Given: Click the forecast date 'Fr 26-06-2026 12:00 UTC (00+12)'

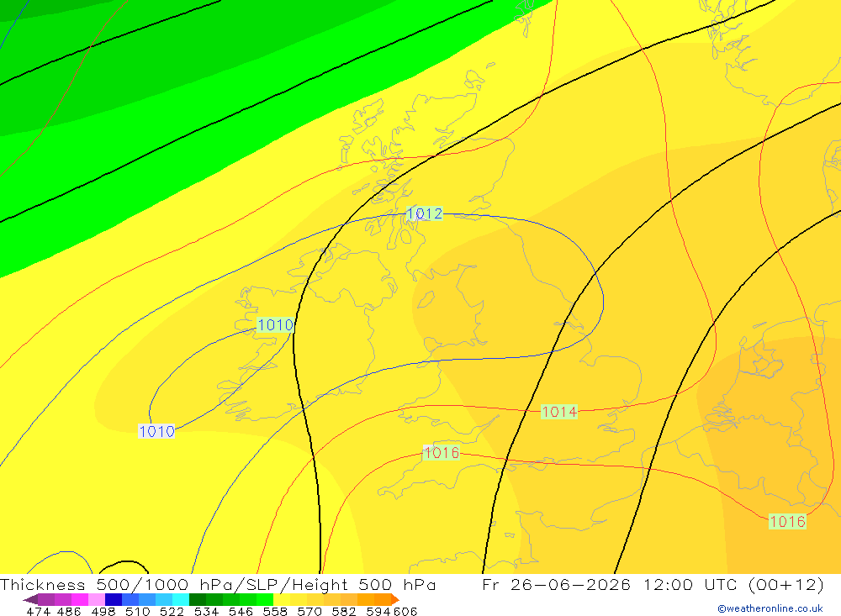Looking at the screenshot, I should click(653, 584).
